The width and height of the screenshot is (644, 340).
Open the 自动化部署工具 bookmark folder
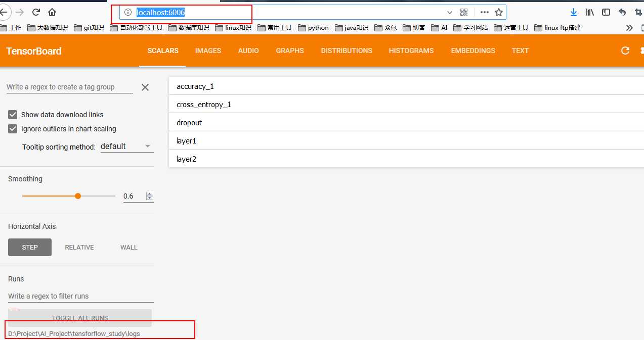(137, 28)
